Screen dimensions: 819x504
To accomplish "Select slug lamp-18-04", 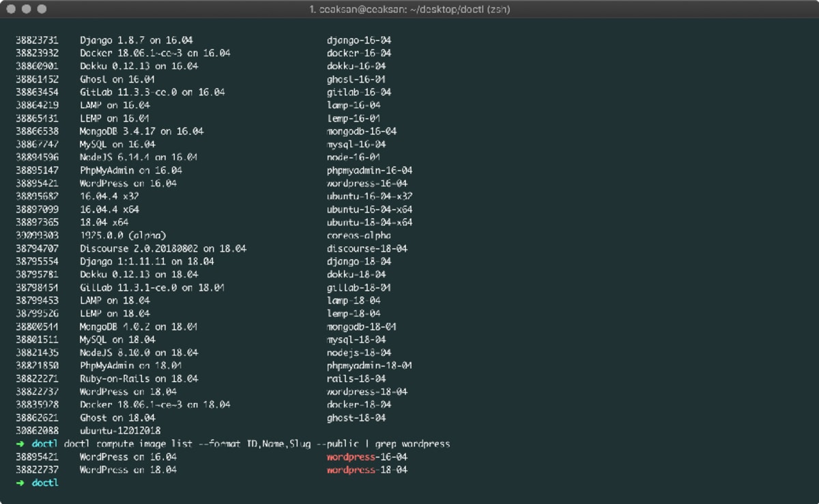I will [354, 301].
